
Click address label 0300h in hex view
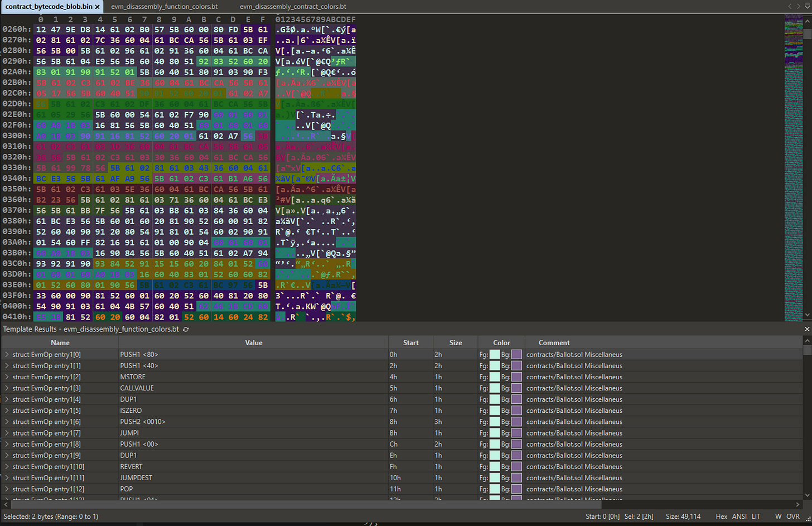16,136
